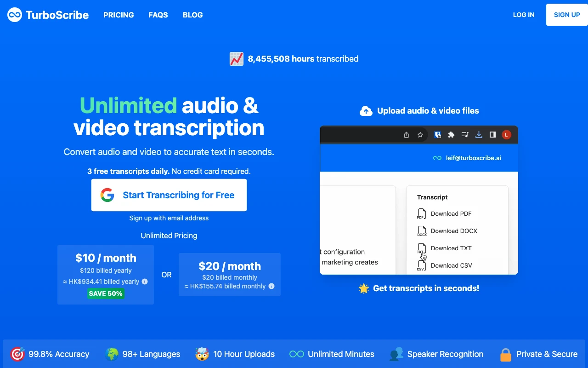Click the LOG IN link
Viewport: 588px width, 368px height.
(x=524, y=14)
